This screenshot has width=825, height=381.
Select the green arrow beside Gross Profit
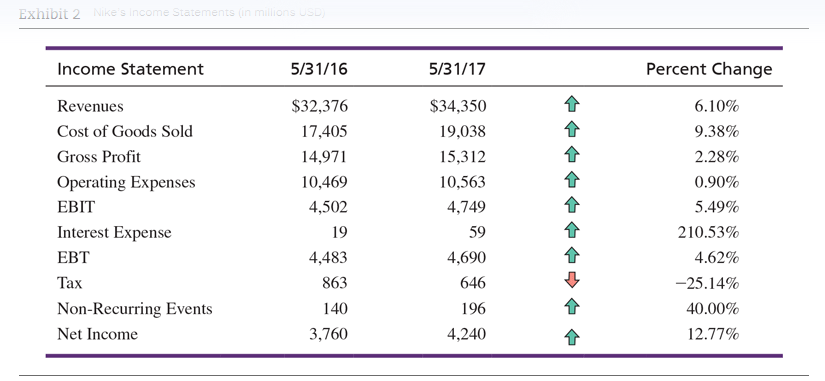click(571, 155)
